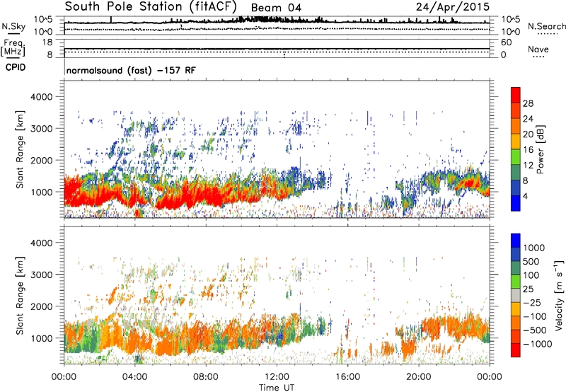Click the Power [dB] colorbar title

541,149
